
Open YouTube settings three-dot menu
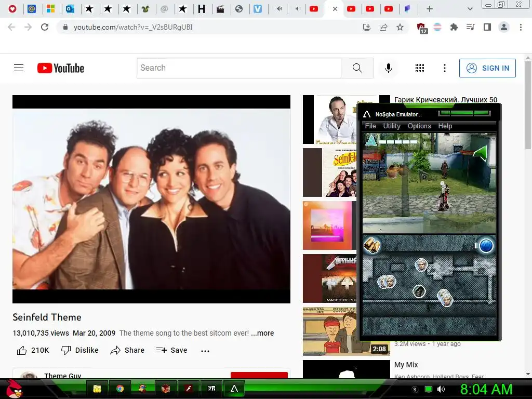tap(445, 68)
